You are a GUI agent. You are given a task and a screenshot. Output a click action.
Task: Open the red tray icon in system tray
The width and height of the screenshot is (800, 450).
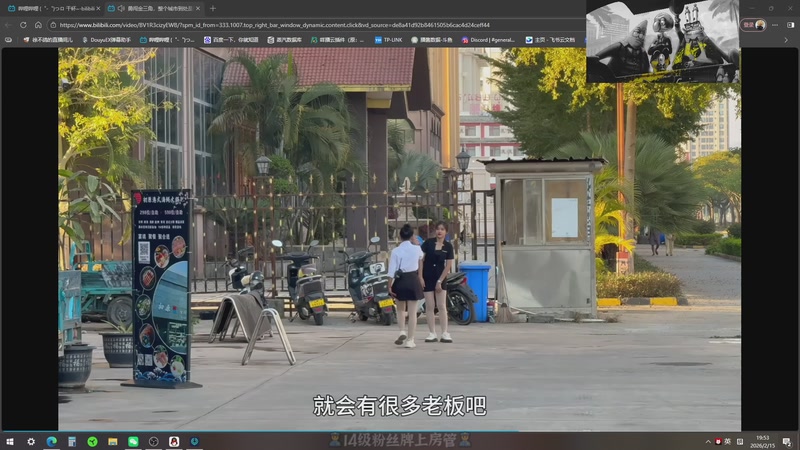click(718, 441)
